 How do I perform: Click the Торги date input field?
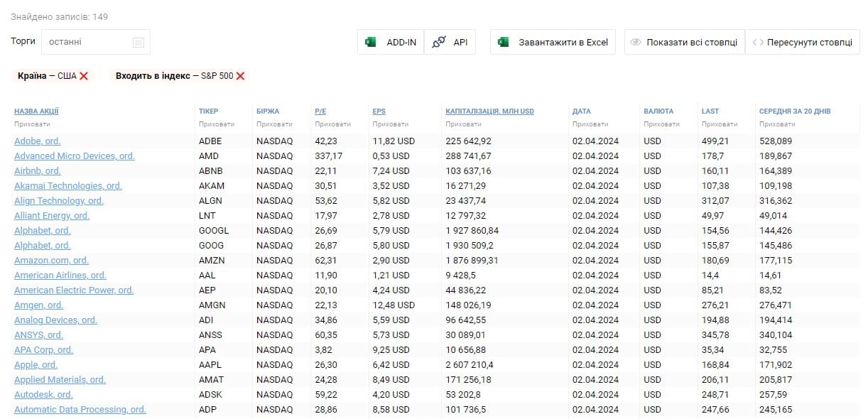coord(96,42)
